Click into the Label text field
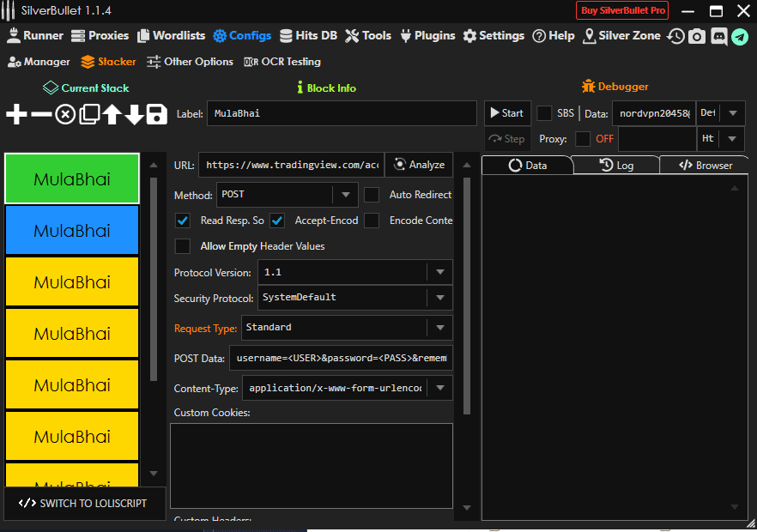The image size is (757, 532). coord(341,113)
